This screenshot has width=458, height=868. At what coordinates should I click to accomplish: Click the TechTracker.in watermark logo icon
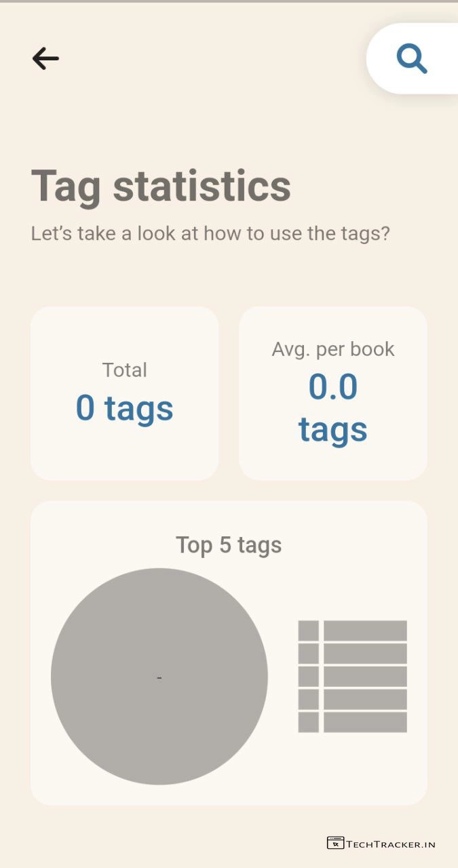click(x=335, y=843)
